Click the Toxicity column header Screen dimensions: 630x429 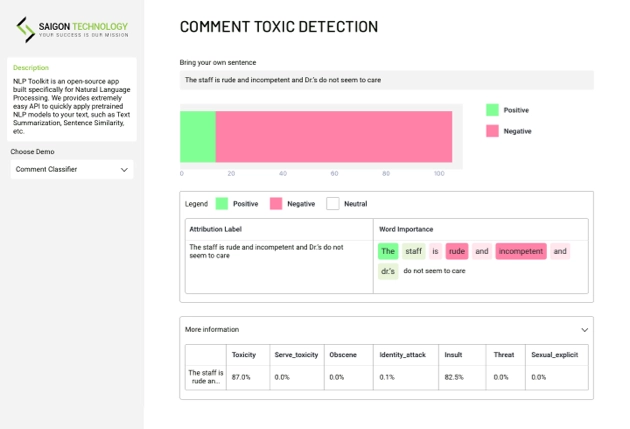pyautogui.click(x=243, y=354)
